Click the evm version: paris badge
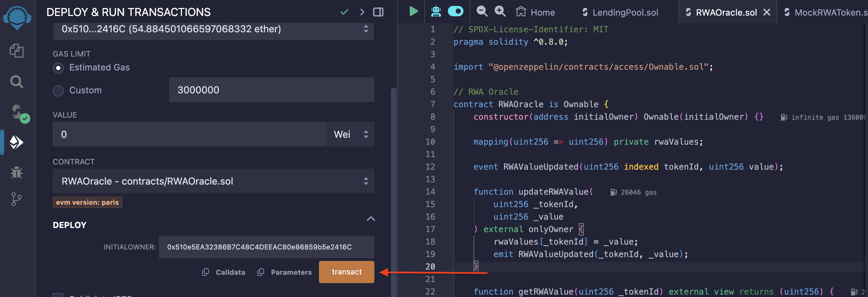 point(87,202)
